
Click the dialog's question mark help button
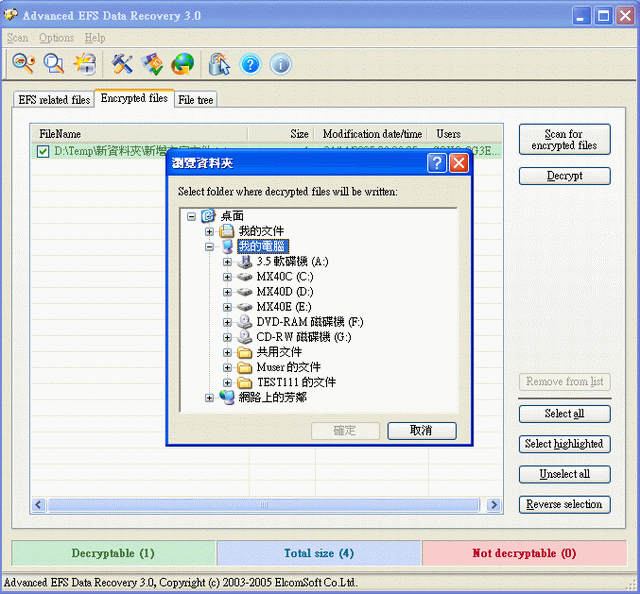[437, 163]
